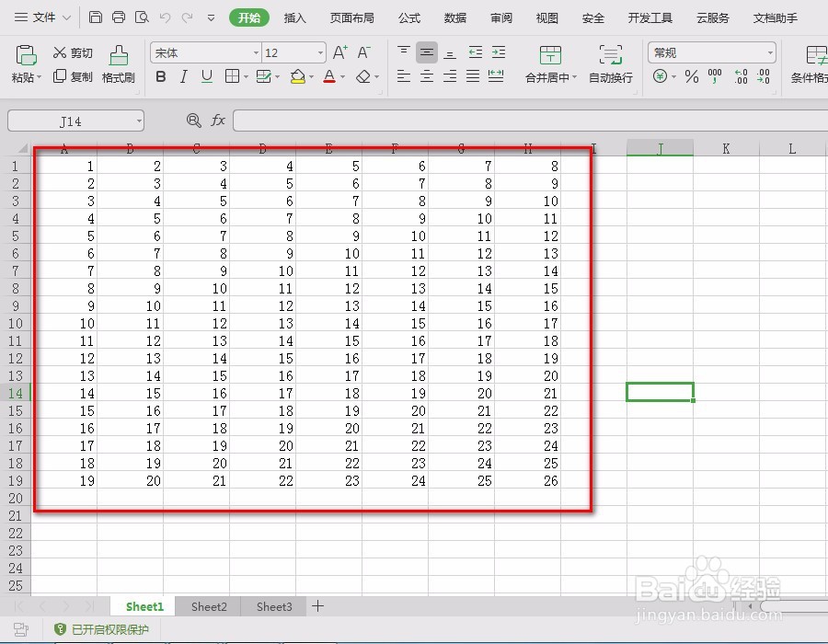Image resolution: width=828 pixels, height=644 pixels.
Task: Expand the Name Box dropdown J14
Action: (139, 121)
